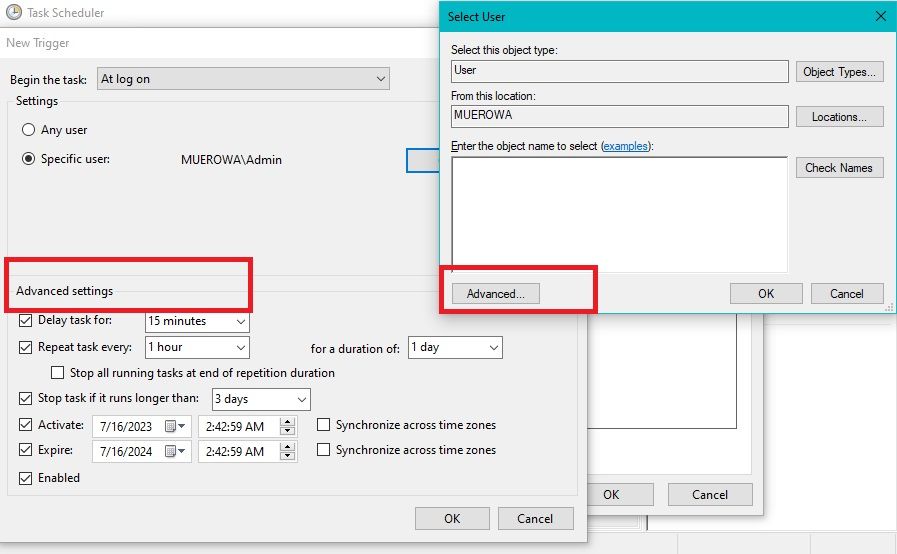The image size is (897, 554).
Task: Close the Select User dialog
Action: click(x=880, y=16)
